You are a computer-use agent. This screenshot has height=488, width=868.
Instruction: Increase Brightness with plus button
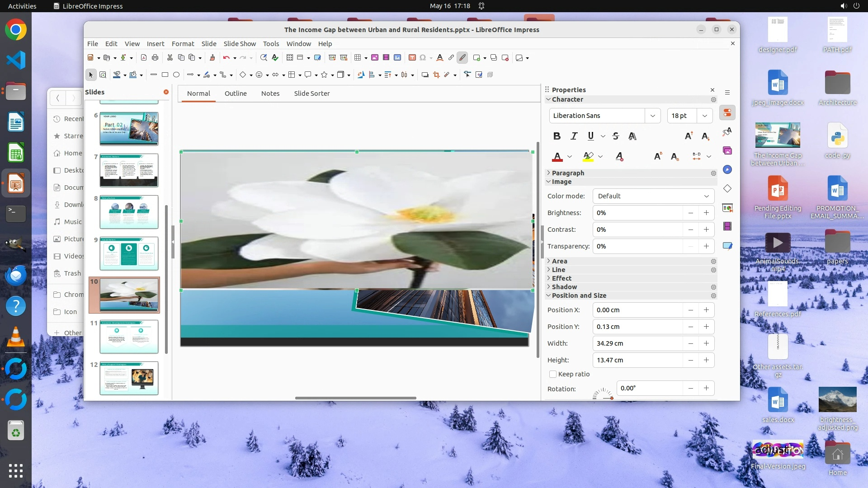[x=706, y=213]
